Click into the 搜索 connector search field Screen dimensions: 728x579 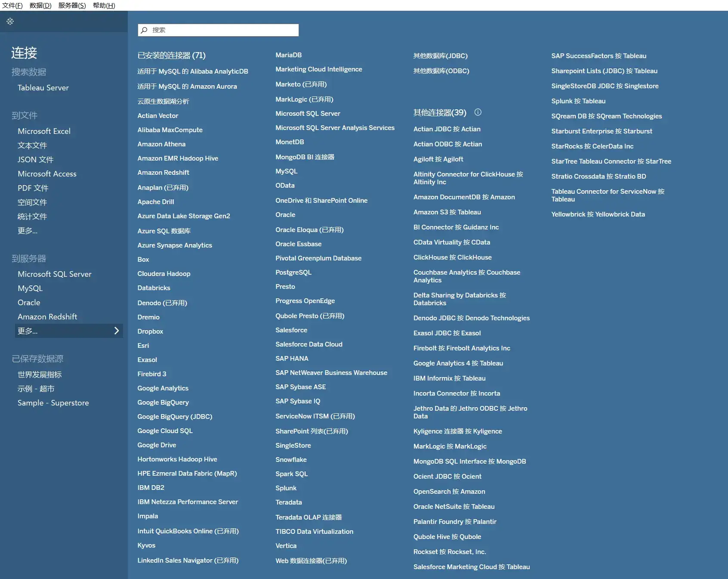224,30
